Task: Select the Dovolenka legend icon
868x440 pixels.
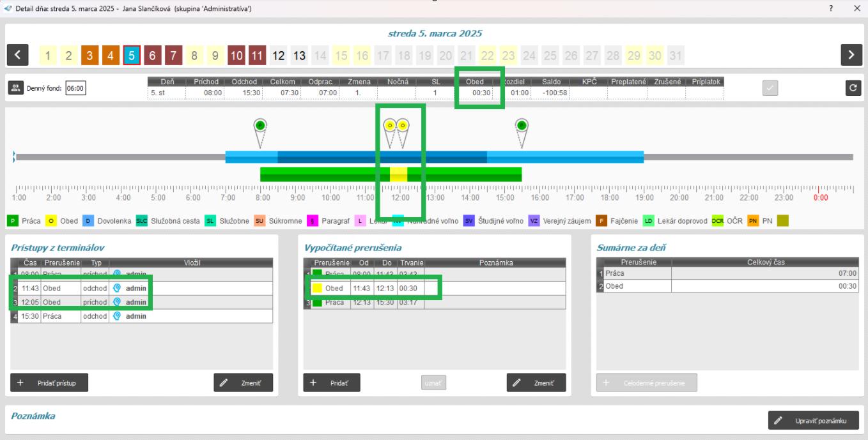Action: [89, 221]
